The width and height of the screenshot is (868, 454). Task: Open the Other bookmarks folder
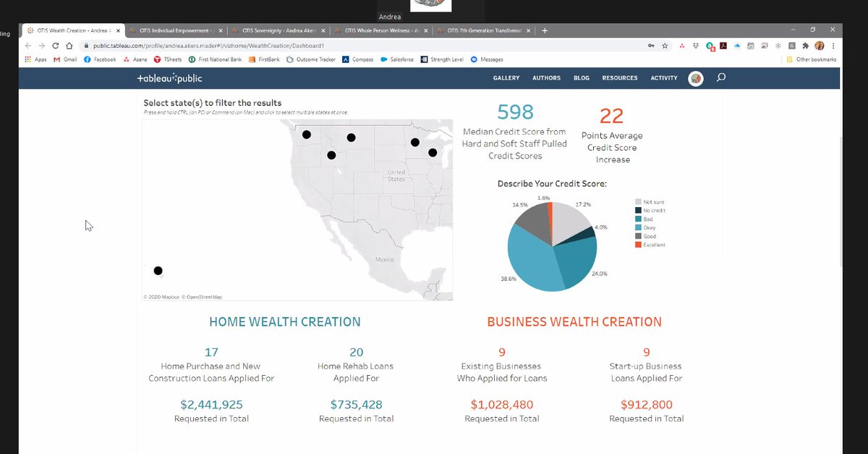(811, 59)
